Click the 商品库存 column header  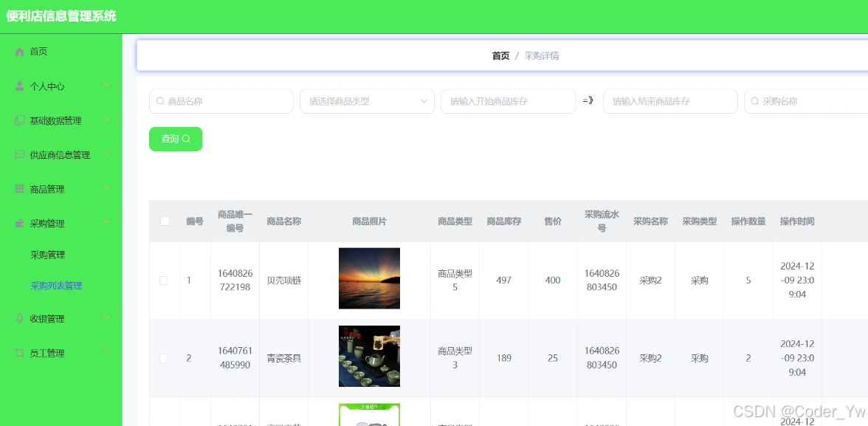click(x=503, y=221)
